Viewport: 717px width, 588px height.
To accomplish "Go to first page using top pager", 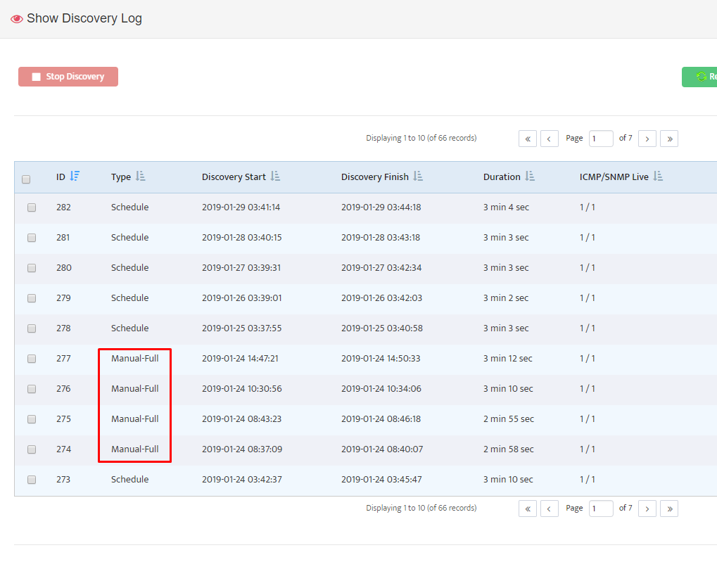I will [527, 139].
